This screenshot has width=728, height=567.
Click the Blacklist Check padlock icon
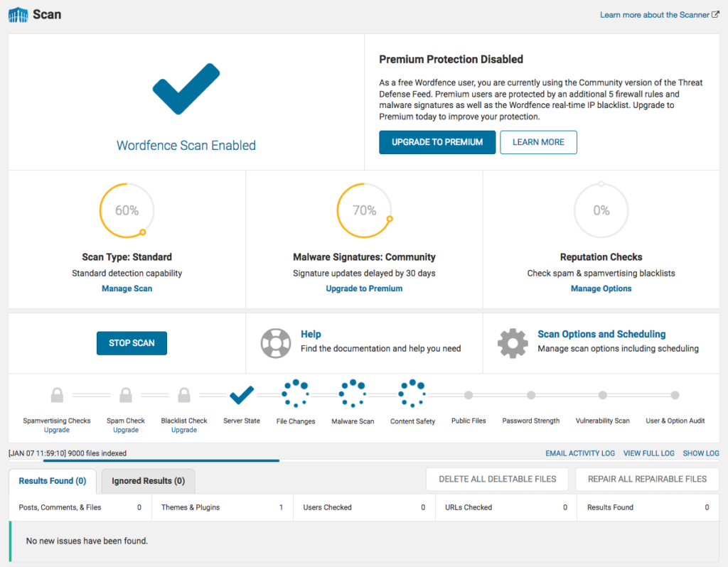(x=184, y=395)
